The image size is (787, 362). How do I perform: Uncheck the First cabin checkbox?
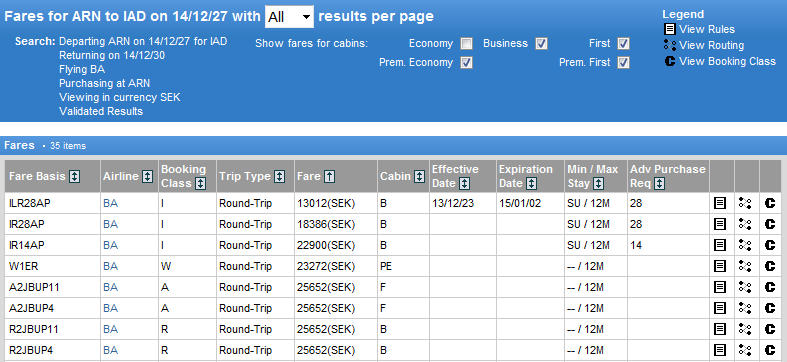click(x=623, y=44)
